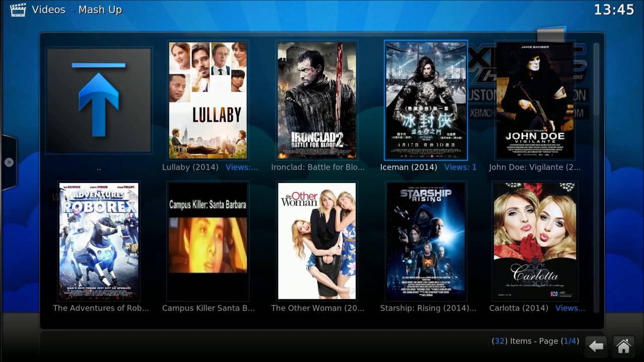Click 'The Adventures of Rob...' title text
644x362 pixels.
click(101, 308)
